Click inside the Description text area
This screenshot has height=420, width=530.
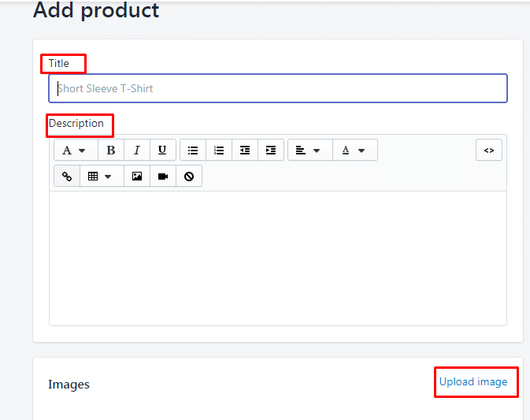pos(278,258)
